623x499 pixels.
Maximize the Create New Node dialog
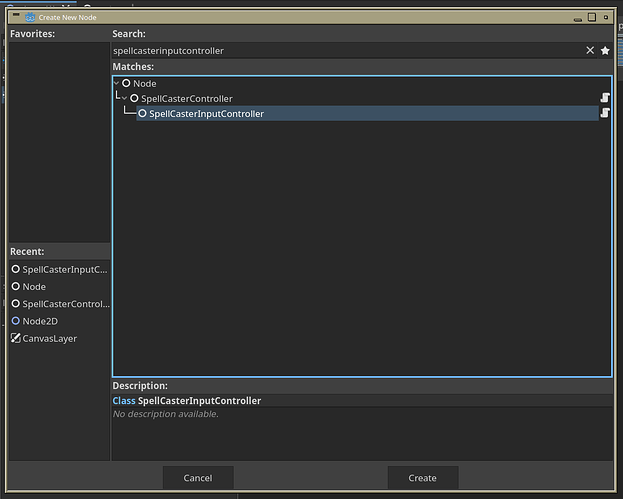[592, 17]
